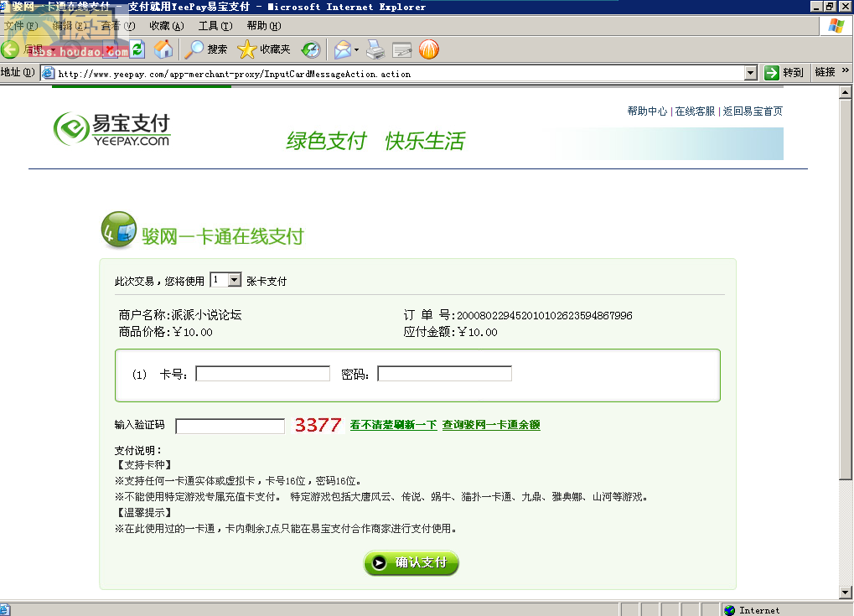This screenshot has width=854, height=616.
Task: Open the History toolbar icon
Action: pos(311,49)
